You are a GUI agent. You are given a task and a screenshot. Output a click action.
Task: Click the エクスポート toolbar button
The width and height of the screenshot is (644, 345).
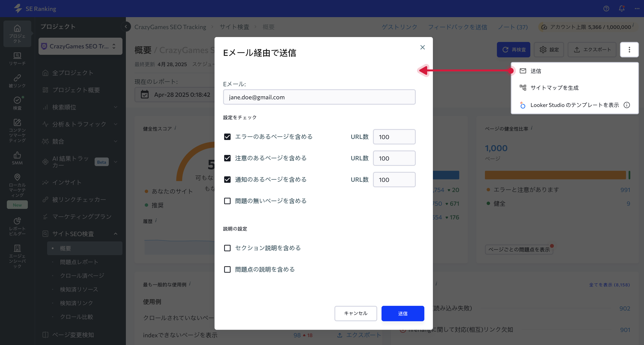[x=592, y=49]
